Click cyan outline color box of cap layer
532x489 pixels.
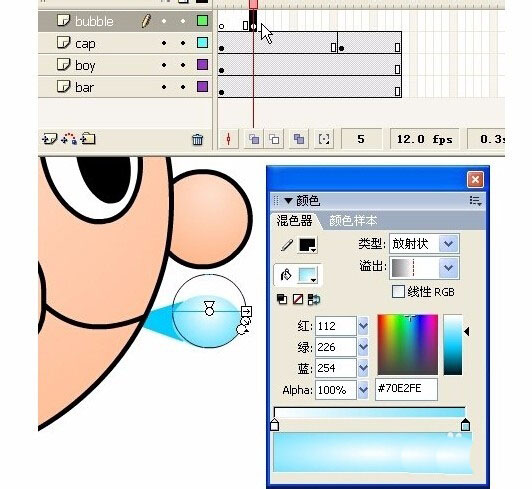[203, 42]
